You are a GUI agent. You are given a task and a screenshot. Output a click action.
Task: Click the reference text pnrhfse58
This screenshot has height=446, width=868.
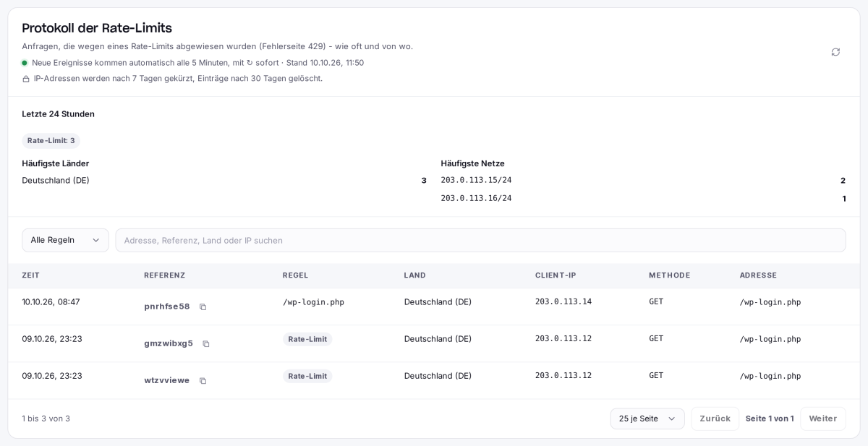166,306
